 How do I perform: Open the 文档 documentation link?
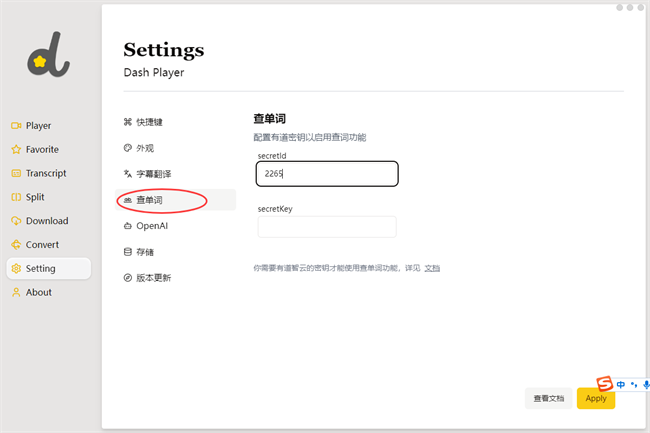(432, 268)
